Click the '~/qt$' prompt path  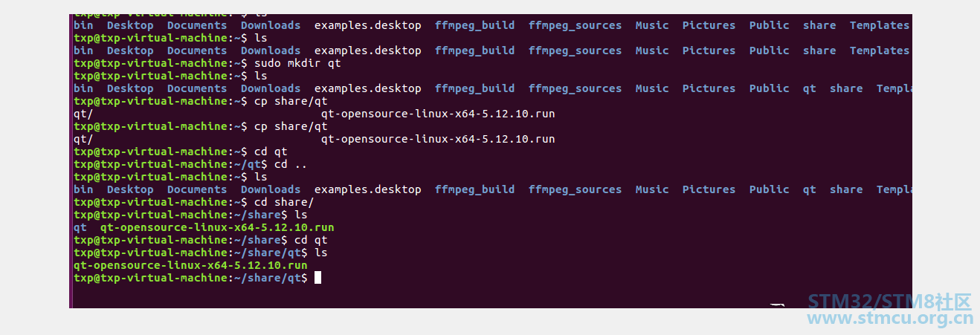click(x=250, y=164)
